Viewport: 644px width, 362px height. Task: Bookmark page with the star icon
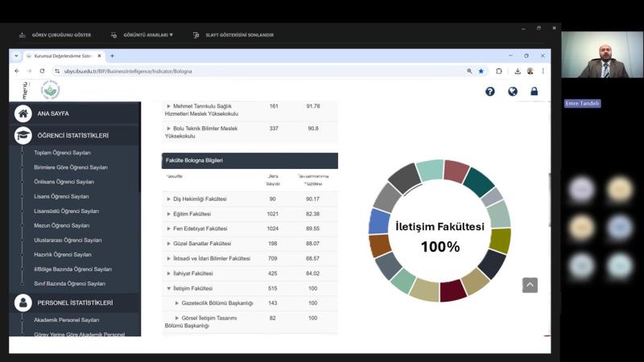click(x=481, y=71)
